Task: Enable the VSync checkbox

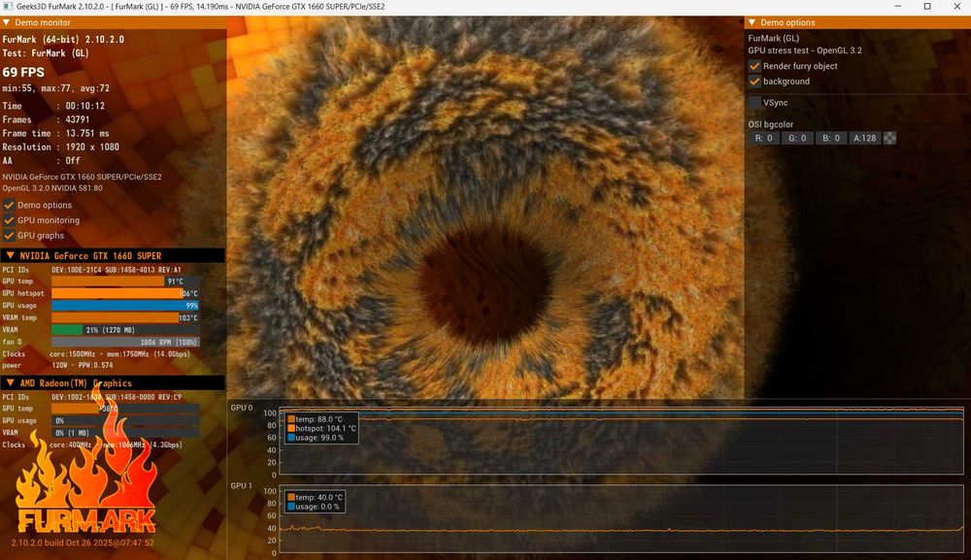Action: click(754, 103)
